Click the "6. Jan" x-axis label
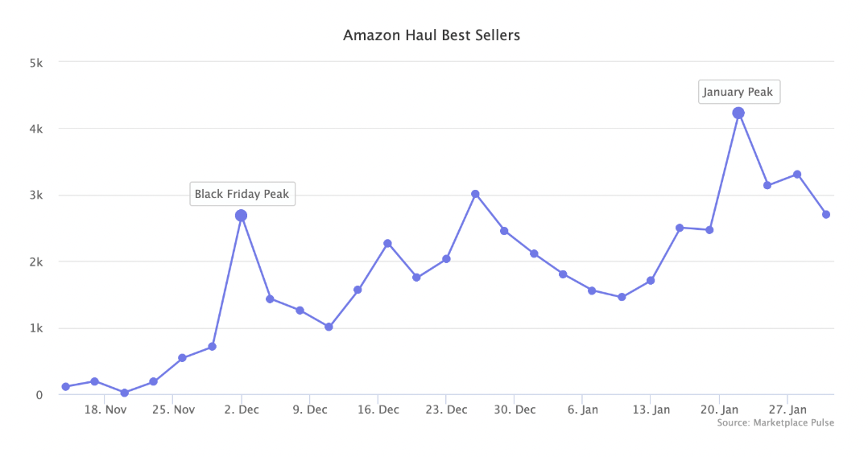Viewport: 868px width, 457px height. tap(583, 410)
